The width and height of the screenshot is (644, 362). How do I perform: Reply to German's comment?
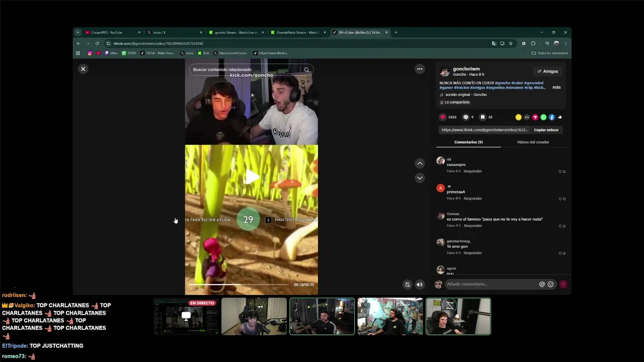click(x=472, y=226)
